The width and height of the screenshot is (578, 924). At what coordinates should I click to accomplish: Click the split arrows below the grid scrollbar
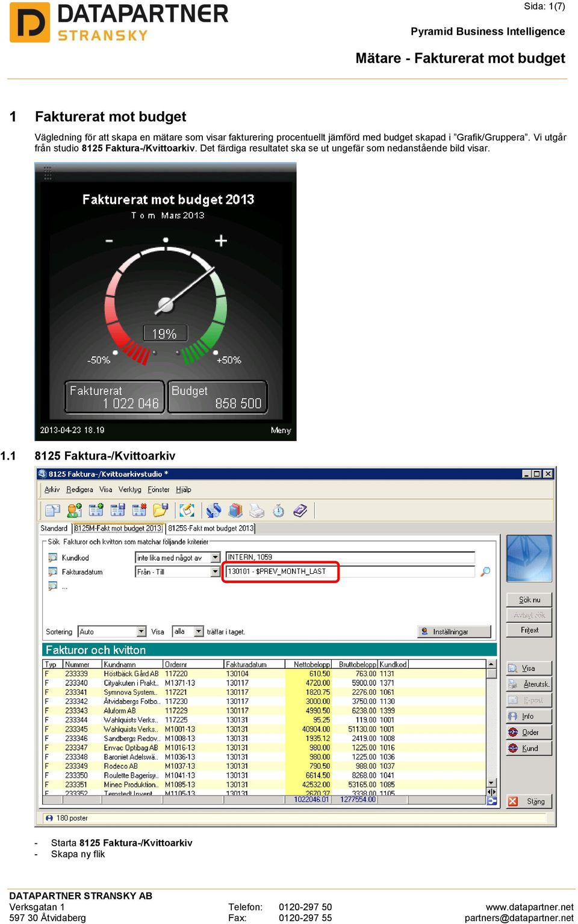[x=492, y=792]
